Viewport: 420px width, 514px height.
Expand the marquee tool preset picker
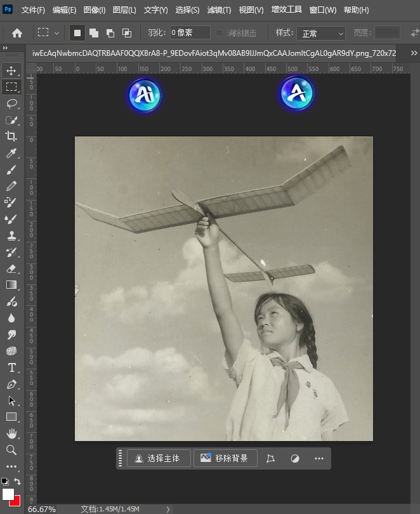pos(57,33)
